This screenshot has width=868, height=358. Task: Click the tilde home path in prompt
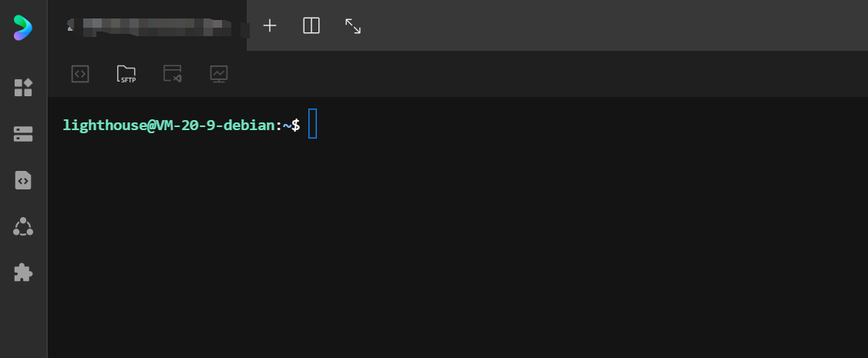click(287, 125)
